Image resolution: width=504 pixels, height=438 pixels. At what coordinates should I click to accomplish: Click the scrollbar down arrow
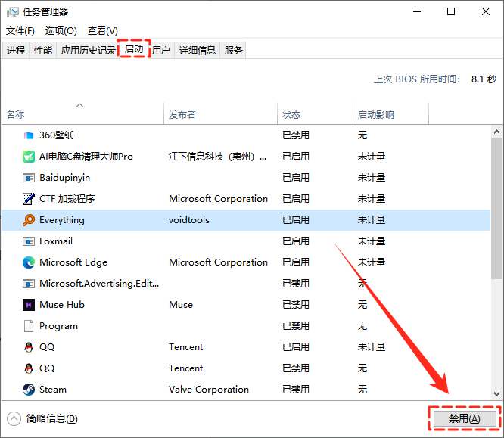pyautogui.click(x=497, y=393)
